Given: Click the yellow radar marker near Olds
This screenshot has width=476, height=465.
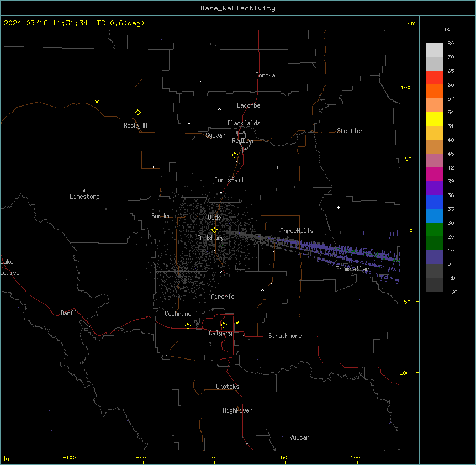Looking at the screenshot, I should click(x=214, y=230).
